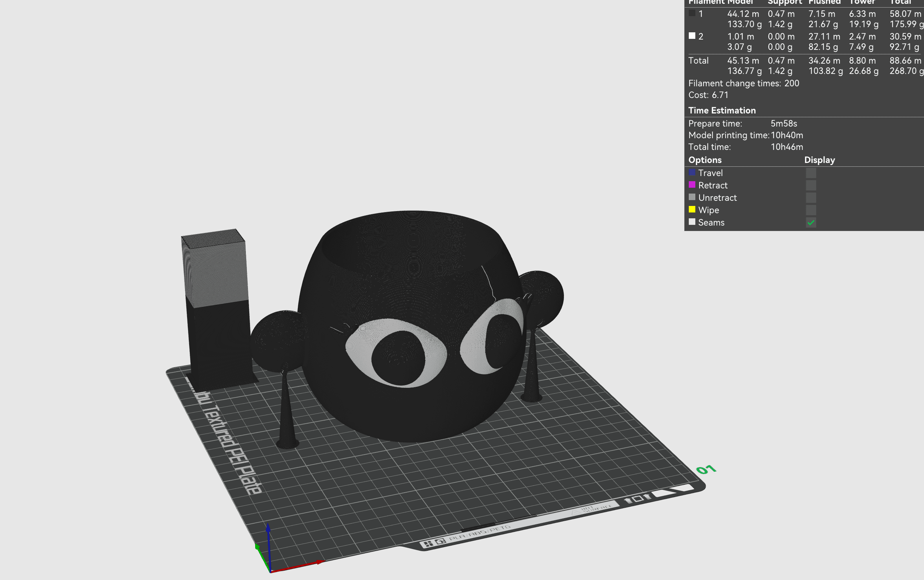Click the green plate number 01 label
Viewport: 924px width, 580px height.
(706, 470)
